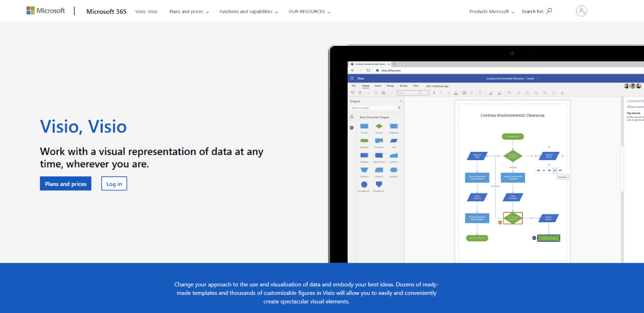Screen dimensions: 644x313
Task: Click the Visio app launcher grid icon
Action: [x=352, y=78]
